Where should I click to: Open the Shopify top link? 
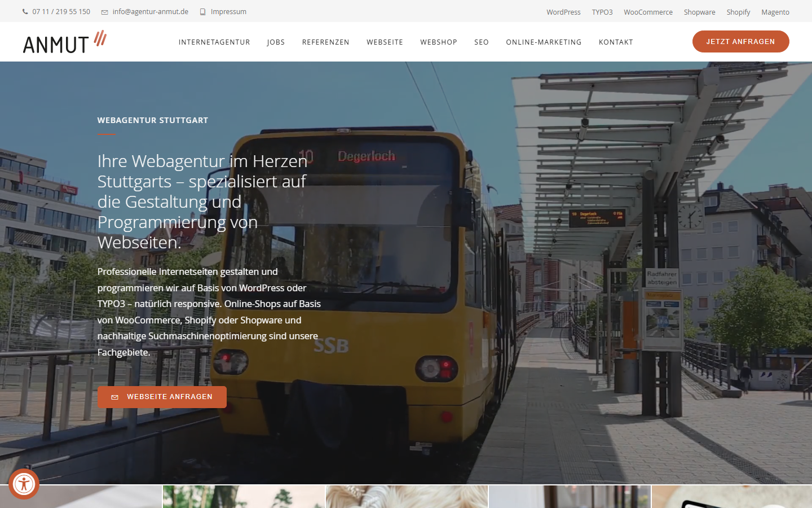point(738,12)
